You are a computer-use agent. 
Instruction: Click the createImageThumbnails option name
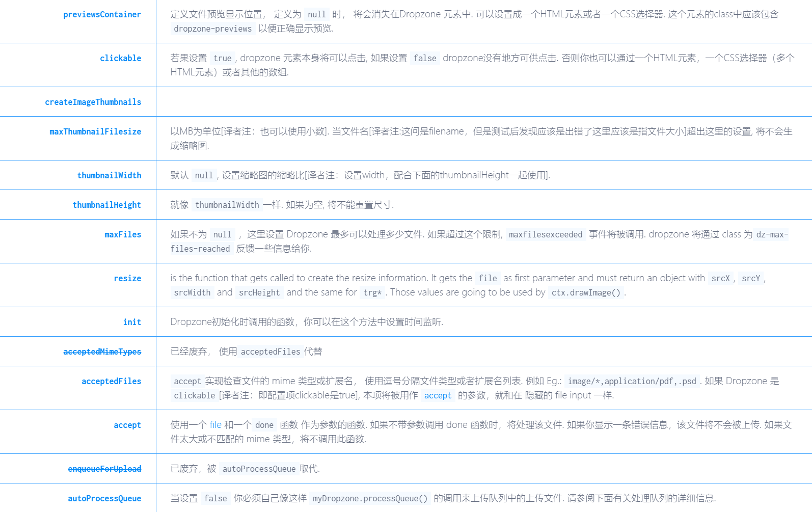[x=93, y=102]
